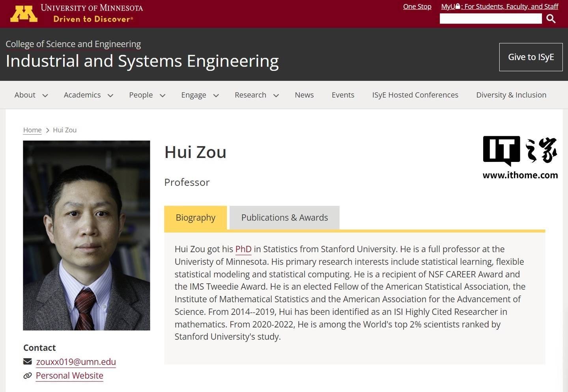The width and height of the screenshot is (568, 392).
Task: Click Hui Zou's profile photo
Action: [86, 235]
